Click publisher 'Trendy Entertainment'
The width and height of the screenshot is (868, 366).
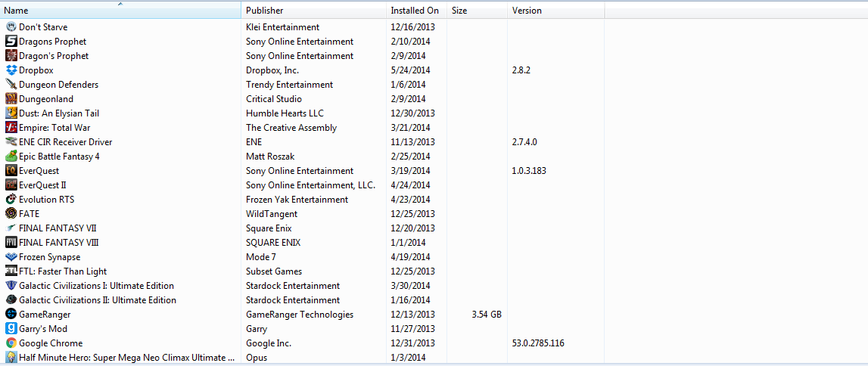pos(290,85)
